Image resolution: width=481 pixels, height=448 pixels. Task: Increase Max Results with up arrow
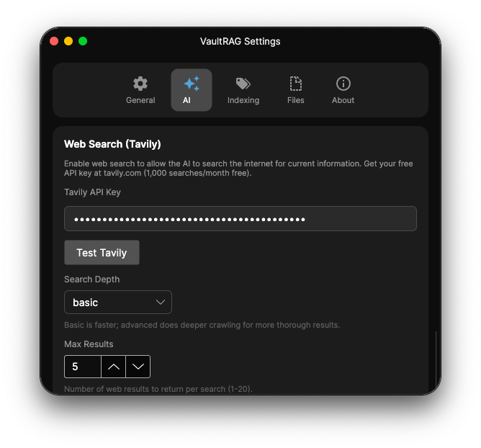[114, 367]
